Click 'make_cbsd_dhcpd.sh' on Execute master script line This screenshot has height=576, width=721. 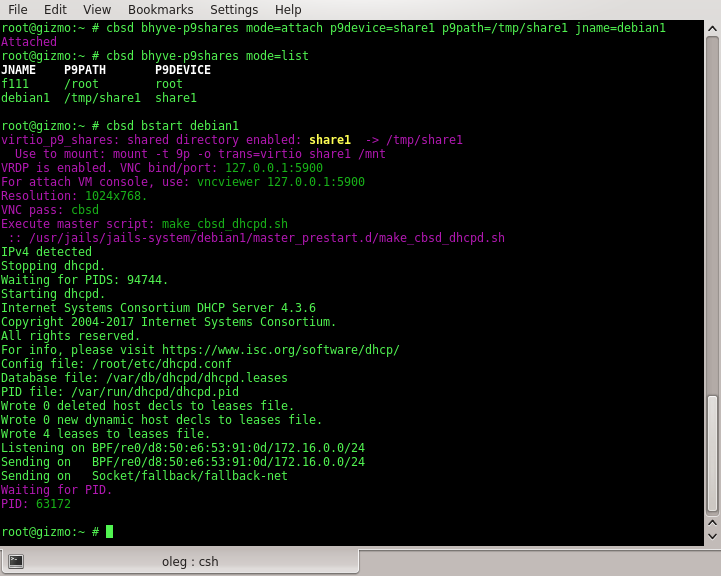[225, 224]
